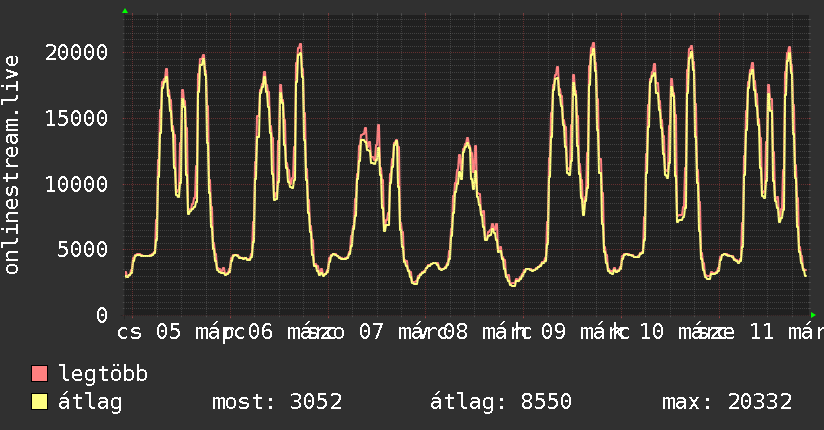Click the cs 05 date label

(149, 332)
